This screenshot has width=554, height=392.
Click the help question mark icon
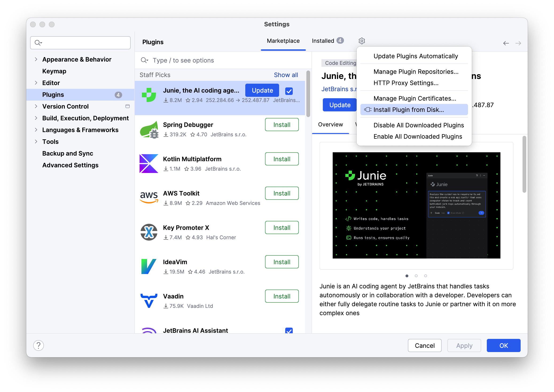click(x=38, y=345)
